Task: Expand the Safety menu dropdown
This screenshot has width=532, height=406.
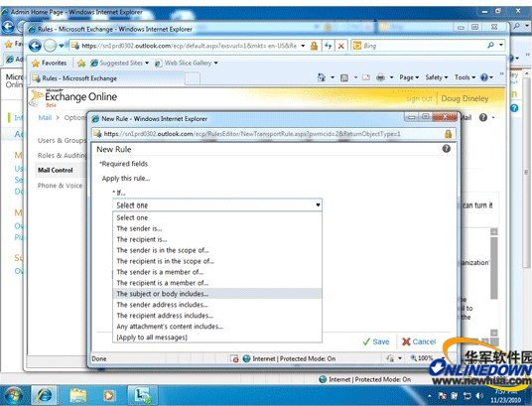Action: click(437, 77)
